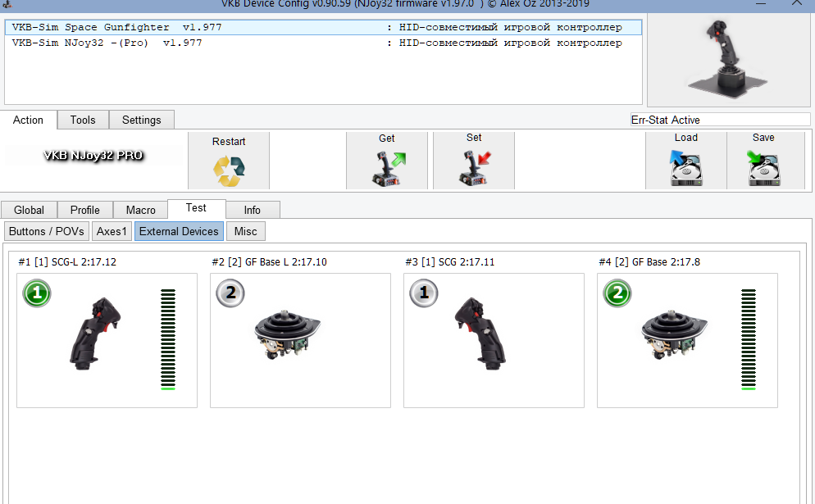Select the GF Base gimbal image in device #4
Image resolution: width=815 pixels, height=504 pixels.
pos(674,335)
